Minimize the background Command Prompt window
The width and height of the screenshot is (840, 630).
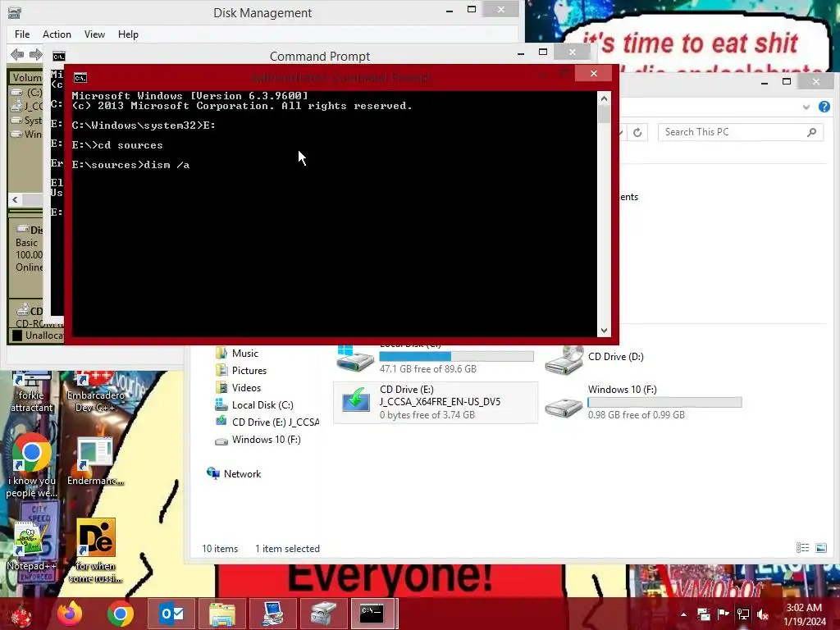point(521,52)
